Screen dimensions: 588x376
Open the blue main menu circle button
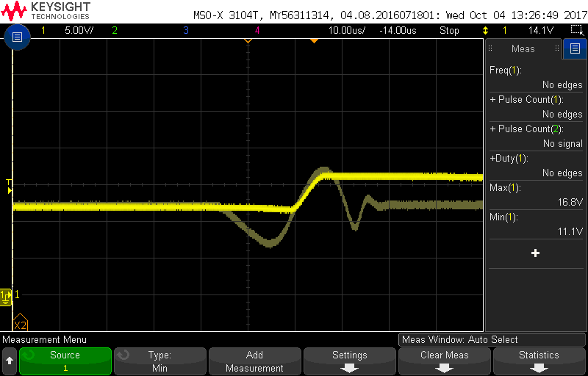click(17, 37)
